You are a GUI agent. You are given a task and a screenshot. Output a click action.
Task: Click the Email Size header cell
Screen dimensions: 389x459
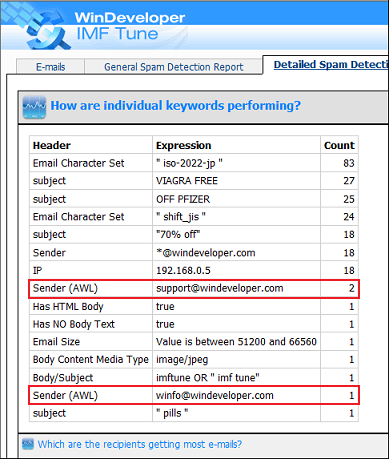(91, 342)
